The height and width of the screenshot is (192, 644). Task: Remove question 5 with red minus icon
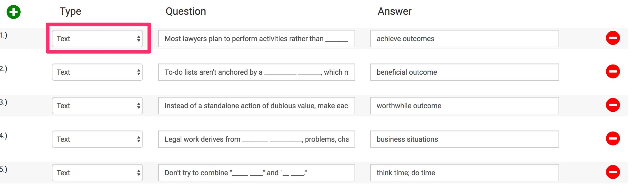(x=613, y=172)
